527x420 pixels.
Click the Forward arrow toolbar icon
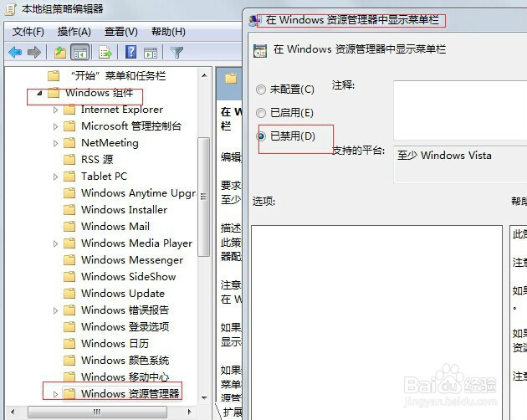34,53
